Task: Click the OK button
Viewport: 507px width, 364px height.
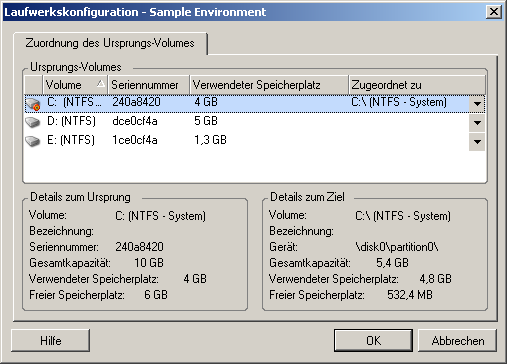Action: tap(373, 340)
